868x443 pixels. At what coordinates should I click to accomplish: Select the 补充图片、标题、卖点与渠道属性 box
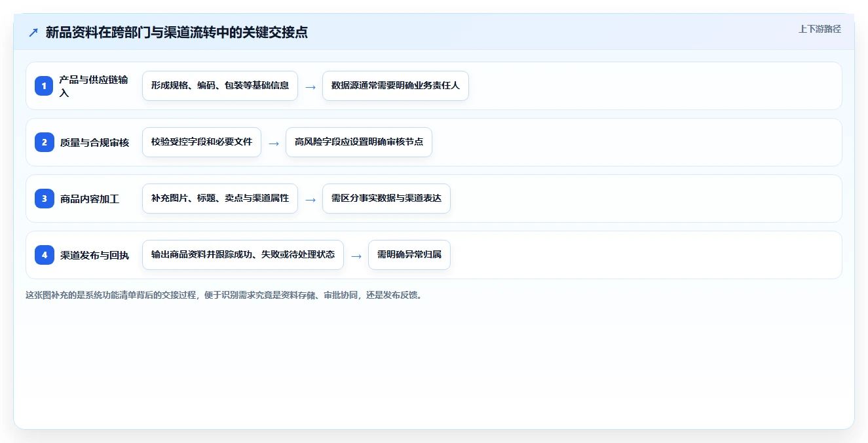click(220, 199)
